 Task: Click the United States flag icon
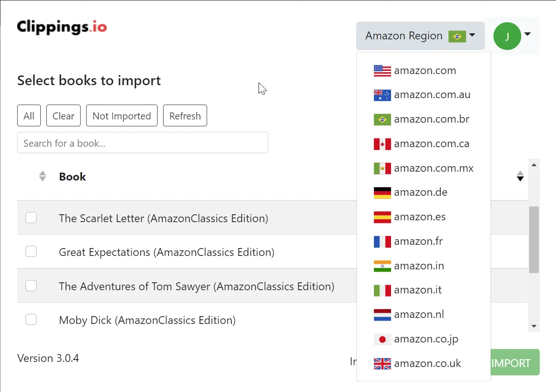(382, 71)
